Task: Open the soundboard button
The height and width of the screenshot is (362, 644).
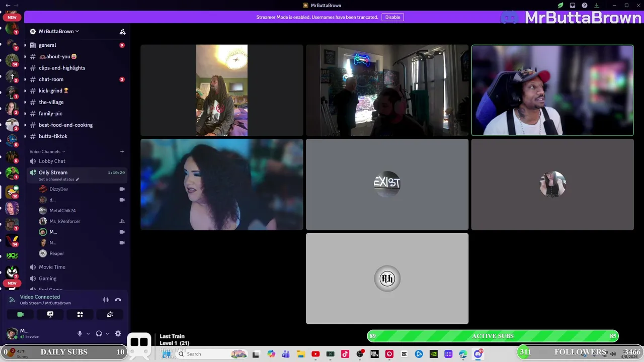Action: [x=110, y=314]
